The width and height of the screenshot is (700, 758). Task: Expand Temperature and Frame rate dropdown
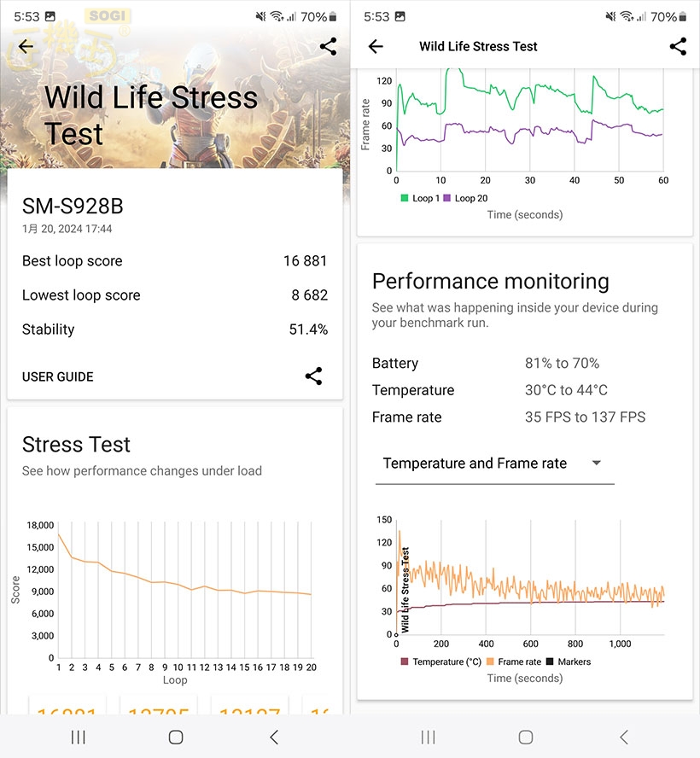493,464
